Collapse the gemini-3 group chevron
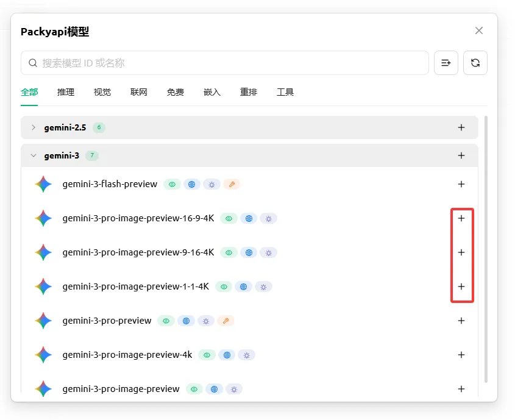 click(x=33, y=155)
